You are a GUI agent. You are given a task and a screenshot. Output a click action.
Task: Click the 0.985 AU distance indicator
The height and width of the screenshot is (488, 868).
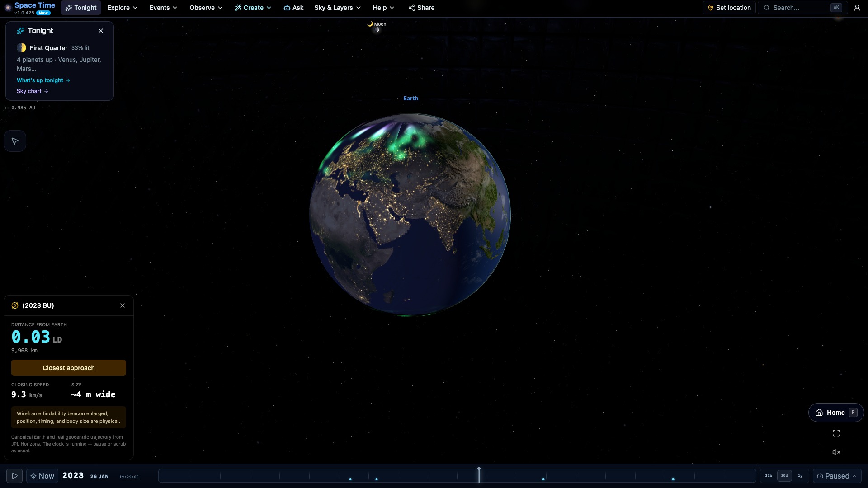20,108
